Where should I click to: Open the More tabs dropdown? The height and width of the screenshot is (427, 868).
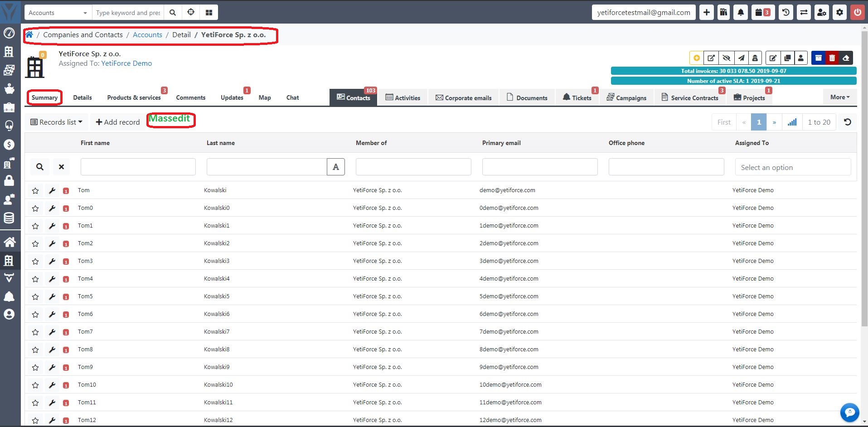click(x=839, y=97)
